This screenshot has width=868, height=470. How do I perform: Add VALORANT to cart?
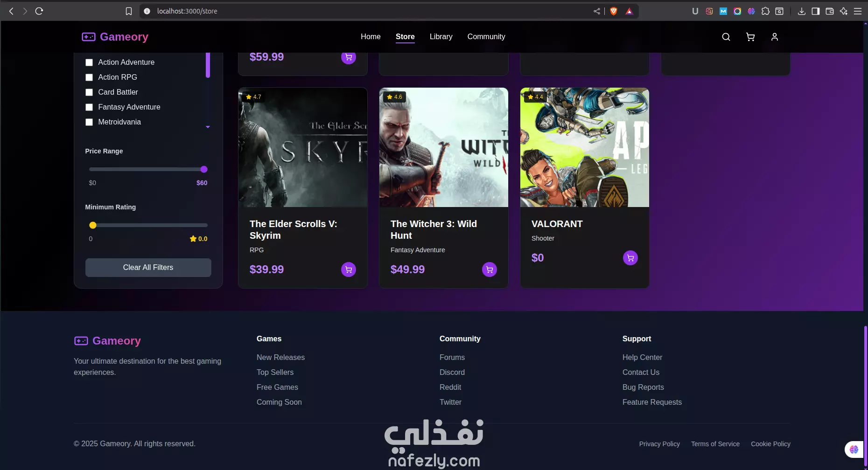tap(630, 258)
